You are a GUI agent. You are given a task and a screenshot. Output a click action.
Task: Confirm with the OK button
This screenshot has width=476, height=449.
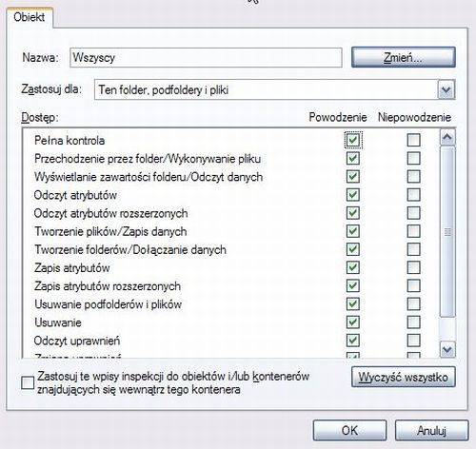coord(349,430)
